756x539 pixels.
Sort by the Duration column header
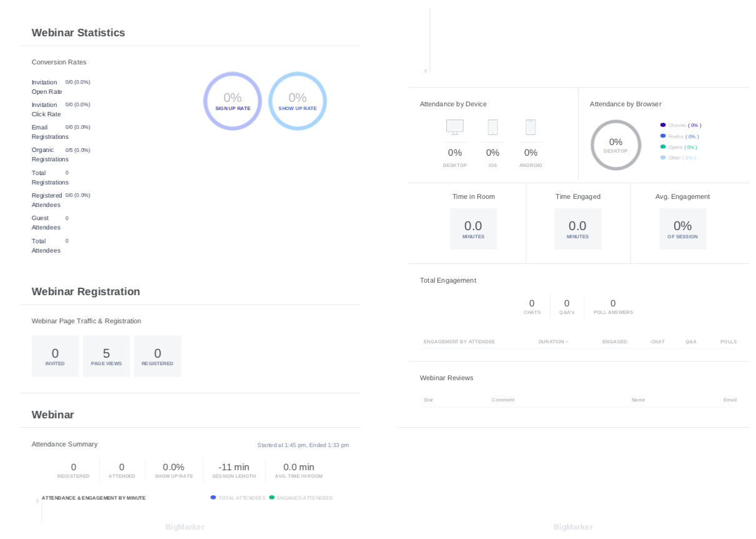(x=554, y=342)
